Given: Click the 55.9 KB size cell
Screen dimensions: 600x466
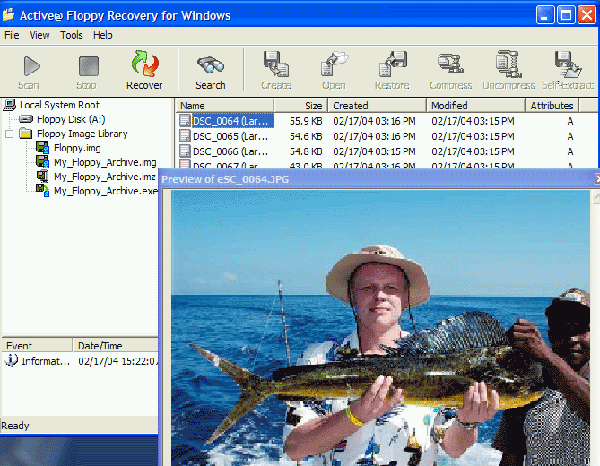Looking at the screenshot, I should coord(306,121).
